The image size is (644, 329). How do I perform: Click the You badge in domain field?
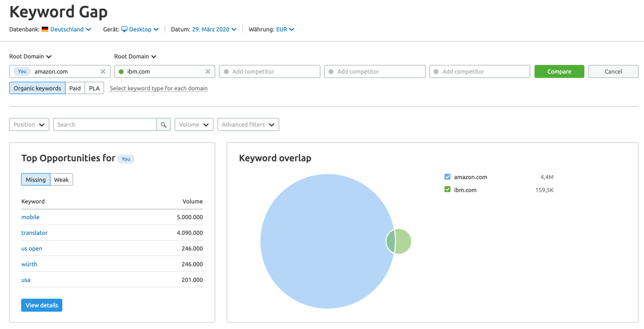pyautogui.click(x=22, y=71)
